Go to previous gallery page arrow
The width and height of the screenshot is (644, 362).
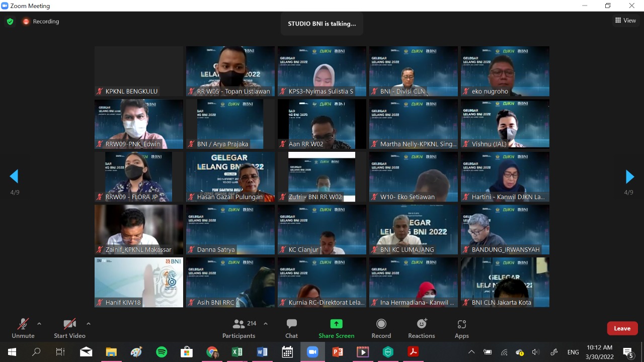click(x=14, y=176)
